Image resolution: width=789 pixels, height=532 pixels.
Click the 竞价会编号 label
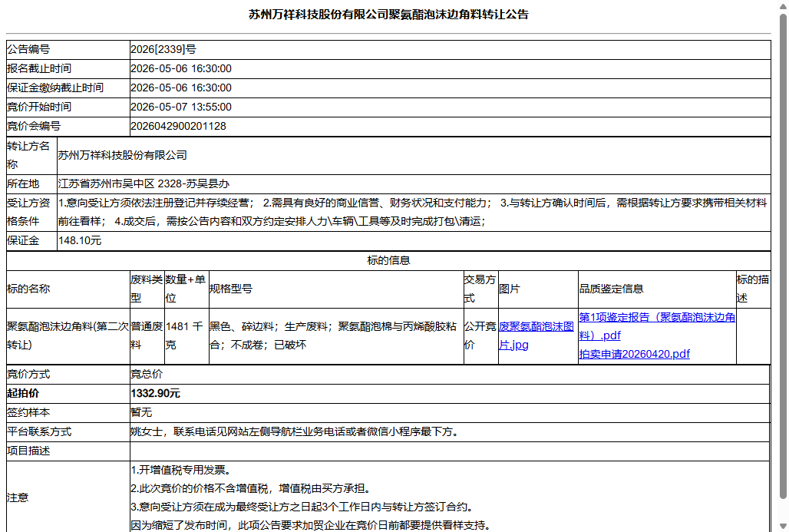click(x=33, y=126)
